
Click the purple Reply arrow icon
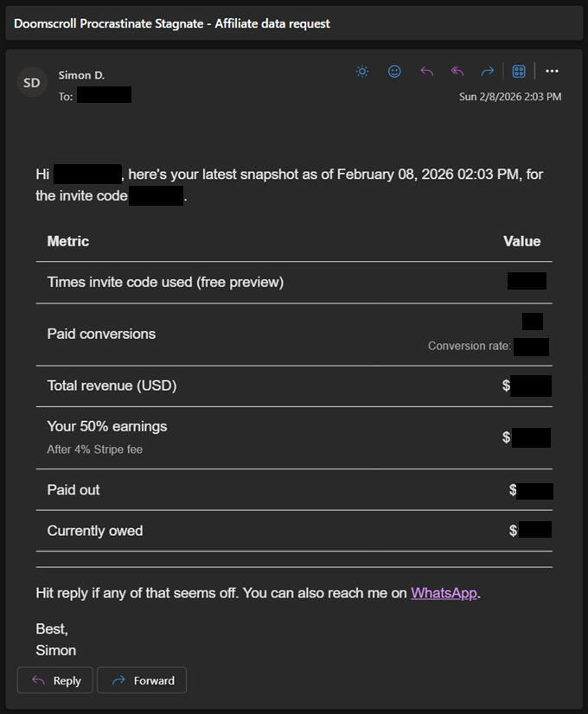click(426, 71)
